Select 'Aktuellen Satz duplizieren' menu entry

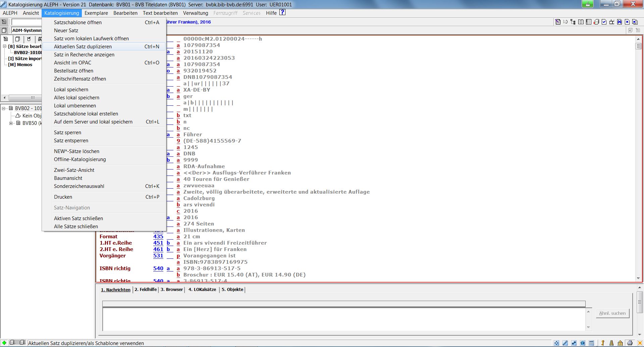tap(83, 47)
